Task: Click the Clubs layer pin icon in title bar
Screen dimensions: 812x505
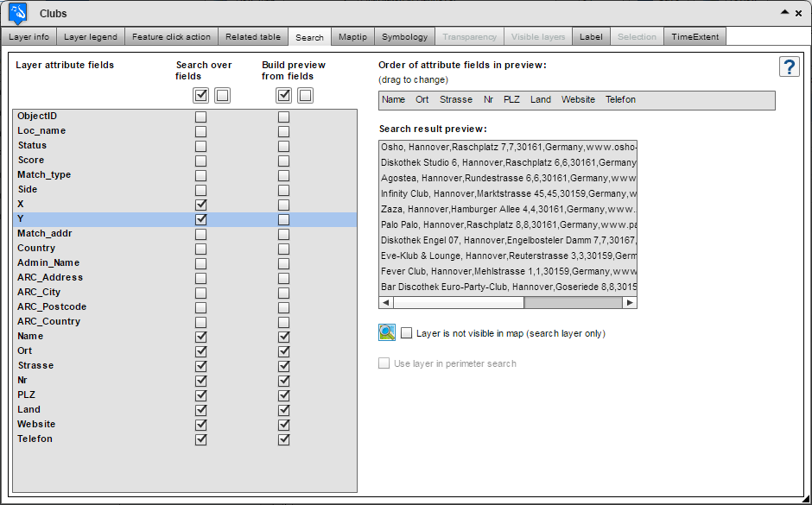Action: (17, 13)
